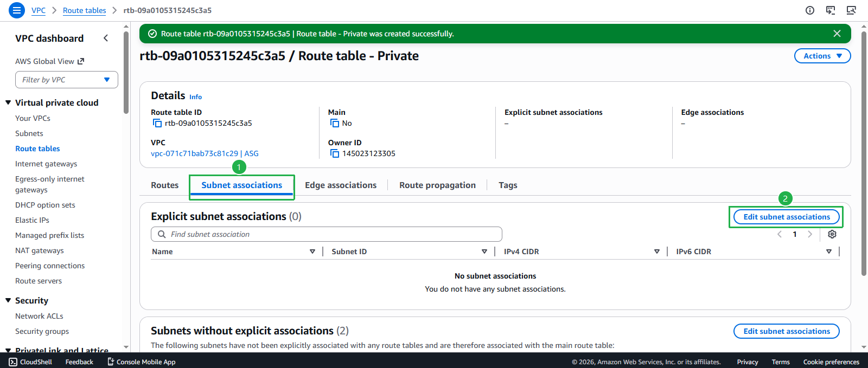868x368 pixels.
Task: Open Console Mobile App link
Action: [x=142, y=362]
